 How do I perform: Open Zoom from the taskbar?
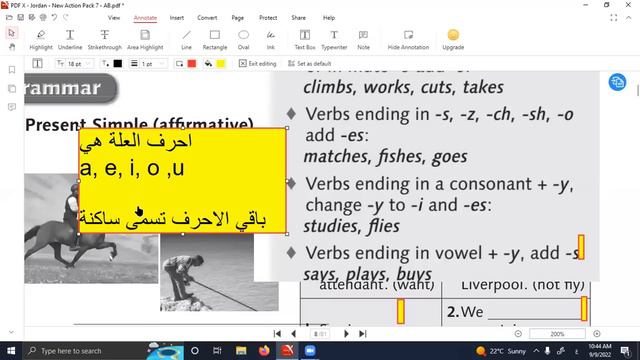(x=310, y=351)
